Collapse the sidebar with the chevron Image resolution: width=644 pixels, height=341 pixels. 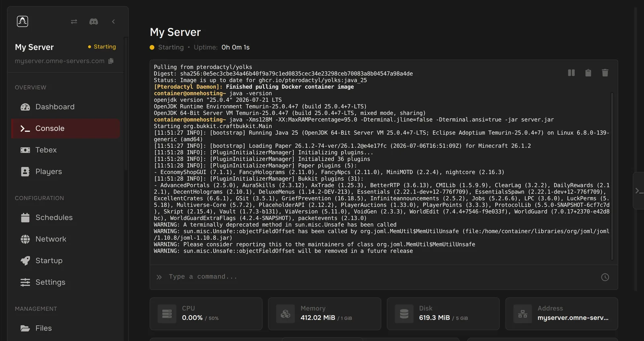[114, 22]
